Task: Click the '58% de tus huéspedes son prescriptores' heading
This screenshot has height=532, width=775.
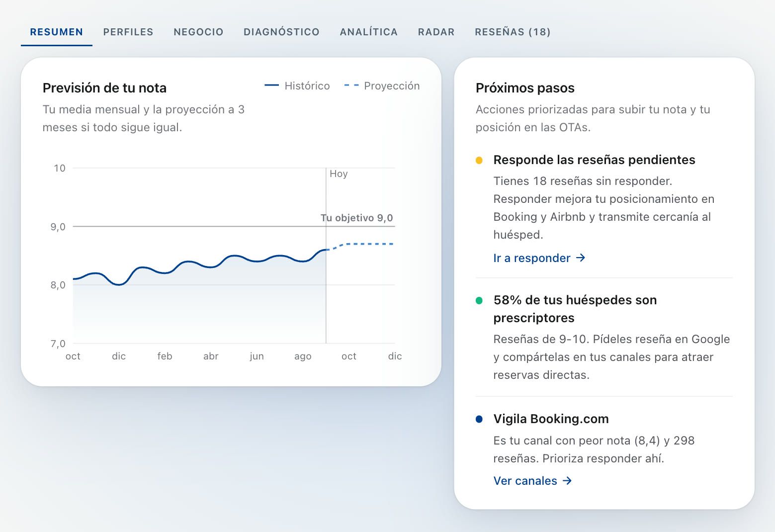Action: [x=575, y=309]
